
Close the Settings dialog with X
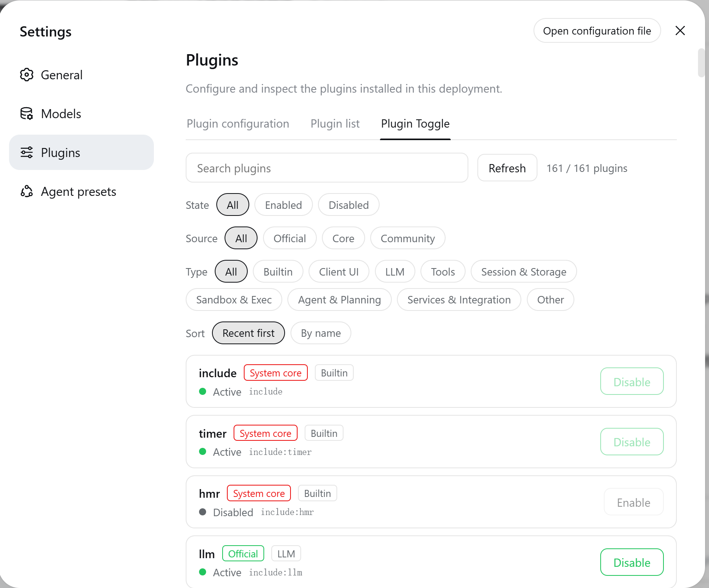[x=680, y=31]
